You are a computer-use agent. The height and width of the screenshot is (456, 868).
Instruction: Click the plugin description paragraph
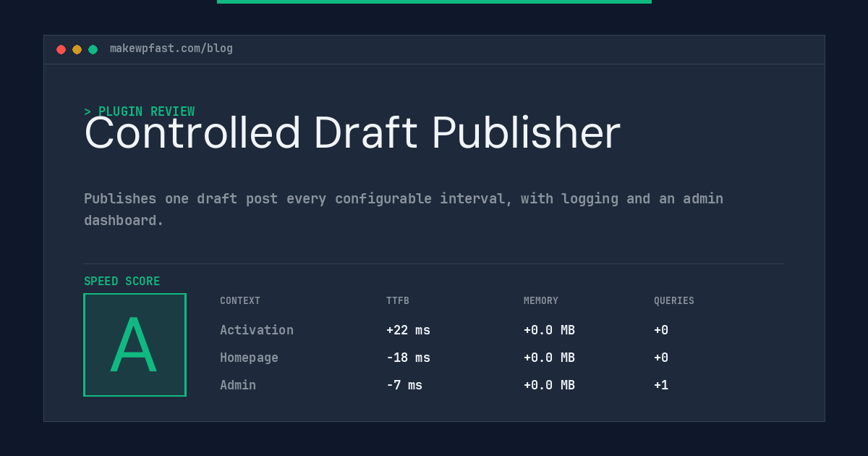coord(404,209)
